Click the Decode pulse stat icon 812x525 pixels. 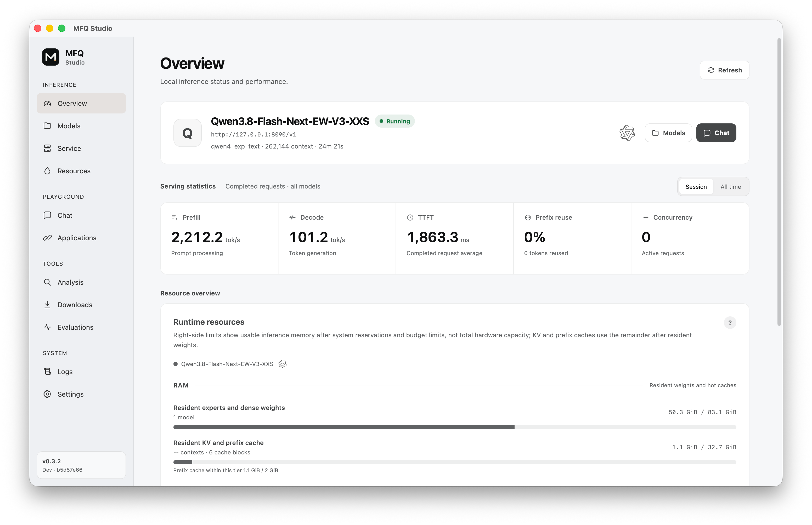(292, 217)
